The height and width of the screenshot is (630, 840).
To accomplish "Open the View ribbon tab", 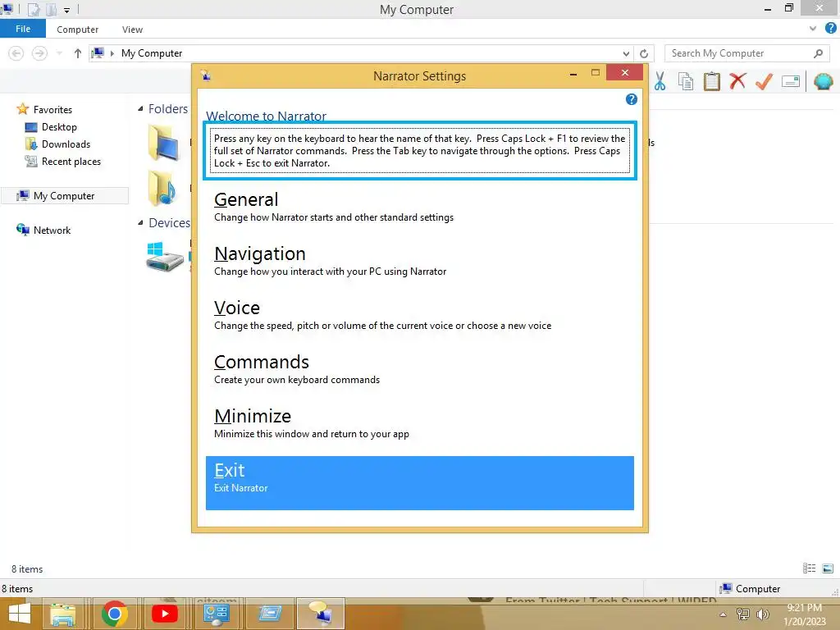I will click(132, 30).
